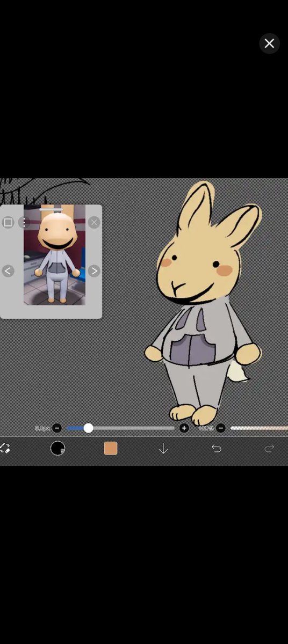Viewport: 288px width, 644px height.
Task: Decrease brush size with minus button
Action: pyautogui.click(x=57, y=428)
